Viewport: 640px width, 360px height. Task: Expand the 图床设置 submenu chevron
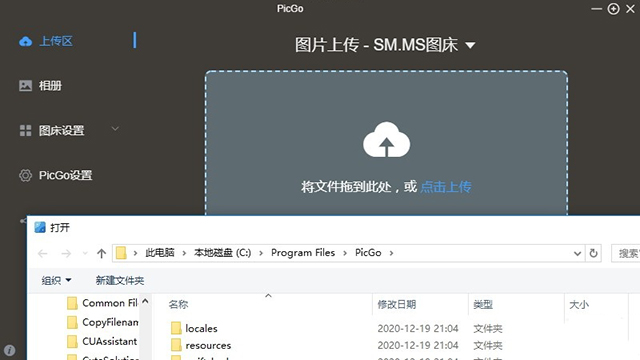[x=116, y=129]
